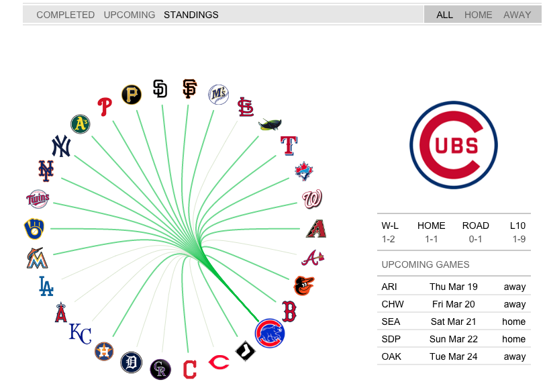Select the All games filter

(444, 15)
